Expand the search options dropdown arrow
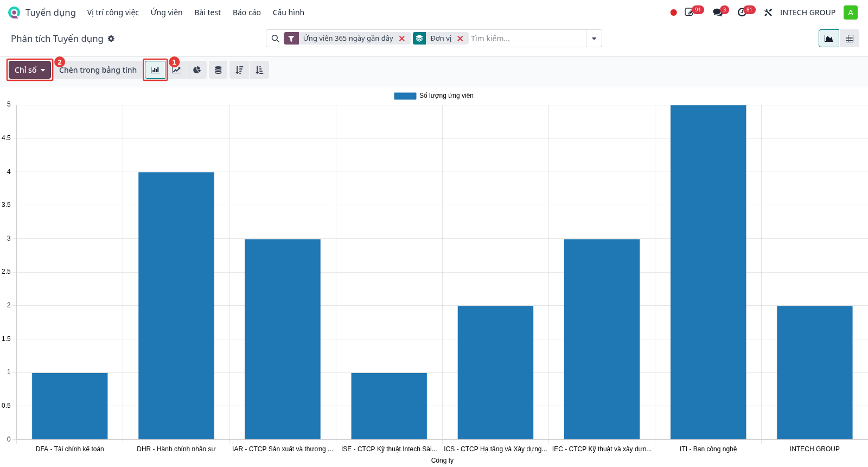868x467 pixels. (x=594, y=39)
